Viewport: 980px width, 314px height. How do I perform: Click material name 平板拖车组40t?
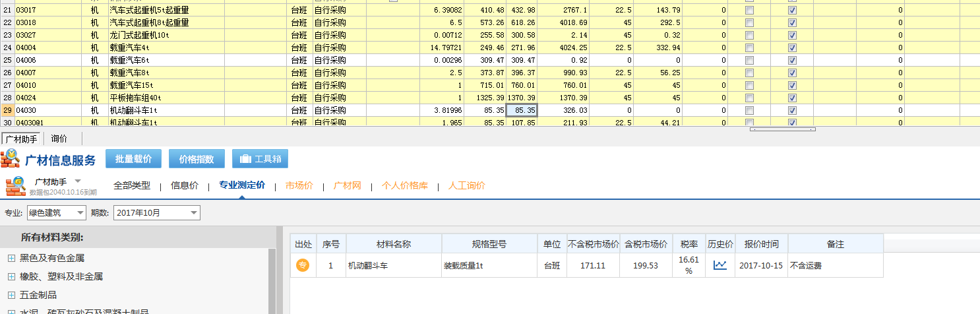(135, 98)
